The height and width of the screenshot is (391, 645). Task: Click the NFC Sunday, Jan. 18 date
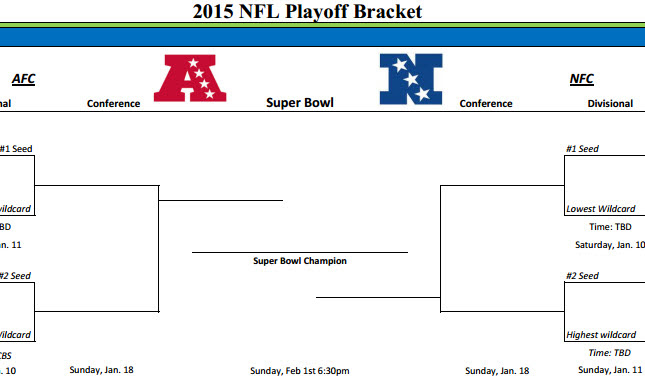497,371
